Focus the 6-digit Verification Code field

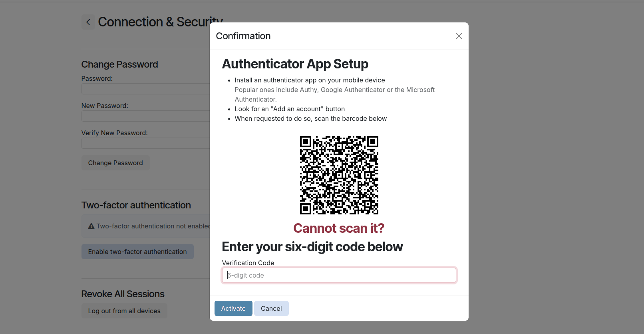(x=339, y=275)
